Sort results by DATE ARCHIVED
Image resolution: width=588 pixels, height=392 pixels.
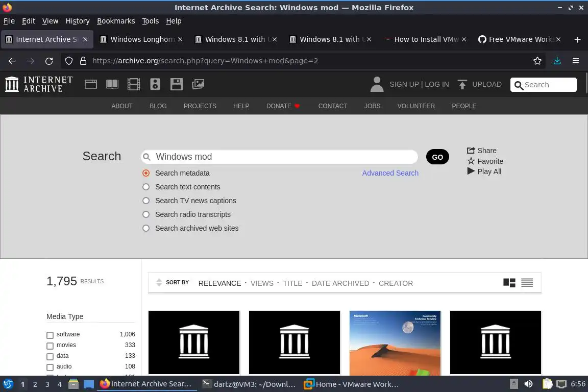click(x=340, y=283)
